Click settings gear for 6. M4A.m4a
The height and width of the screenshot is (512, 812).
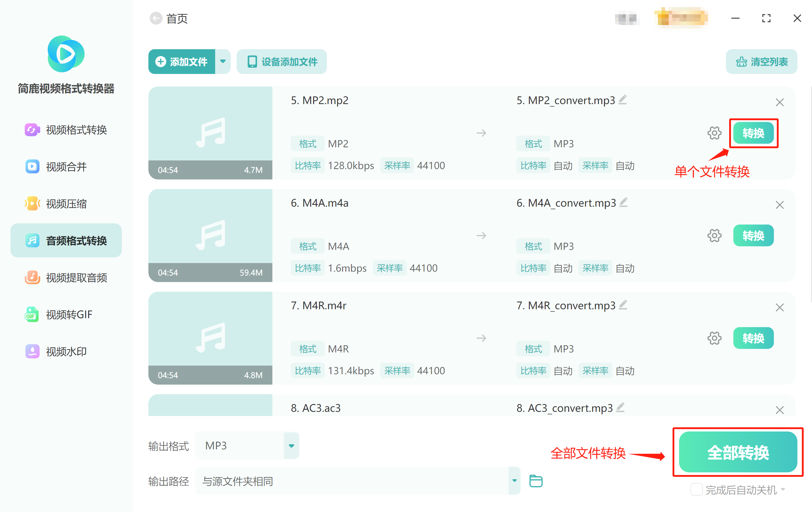(714, 236)
